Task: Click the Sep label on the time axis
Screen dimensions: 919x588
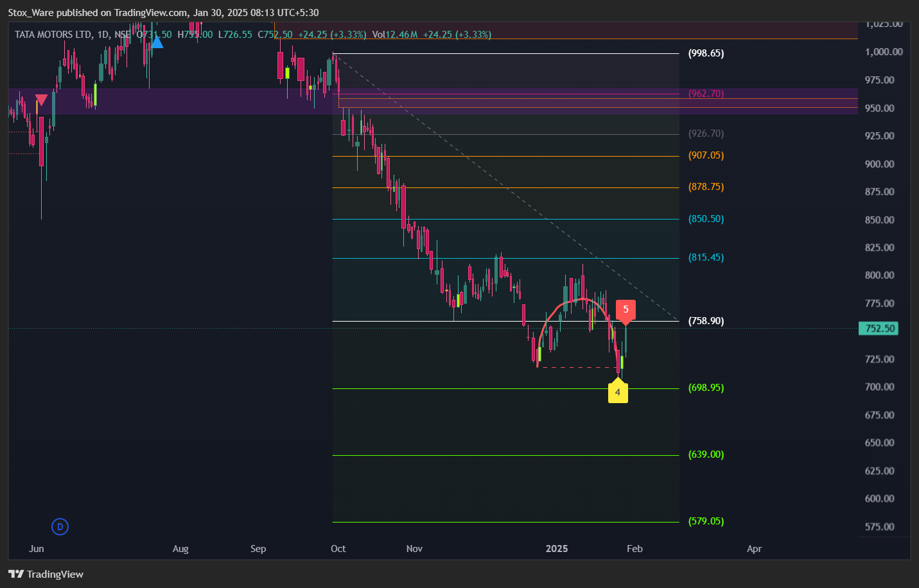Action: click(258, 549)
